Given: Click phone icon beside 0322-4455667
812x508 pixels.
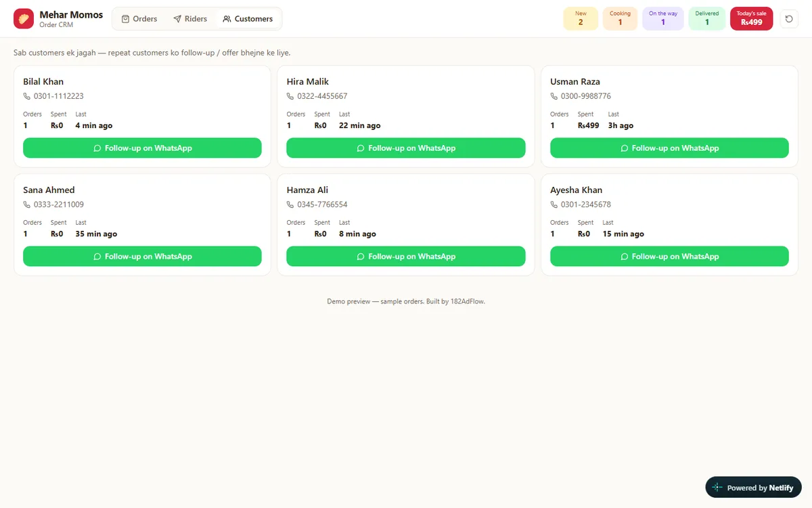Looking at the screenshot, I should click(290, 96).
